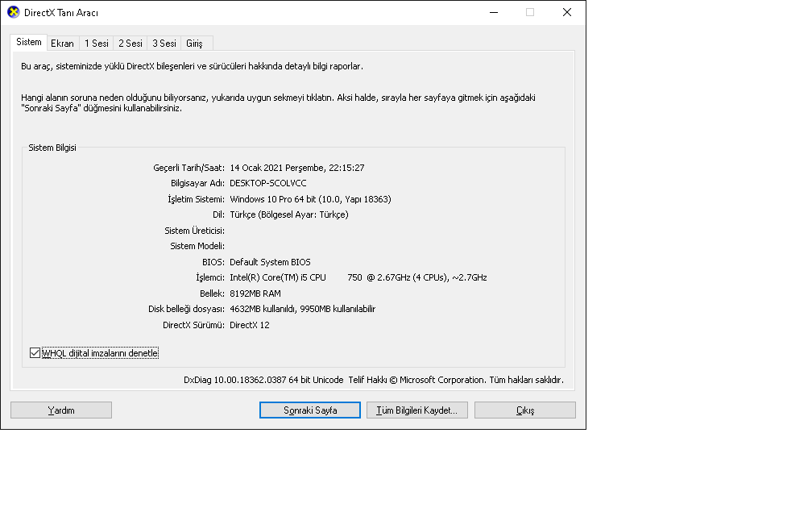Click the Bilgisayar Adı label
Screen dimensions: 812x508
pyautogui.click(x=197, y=184)
